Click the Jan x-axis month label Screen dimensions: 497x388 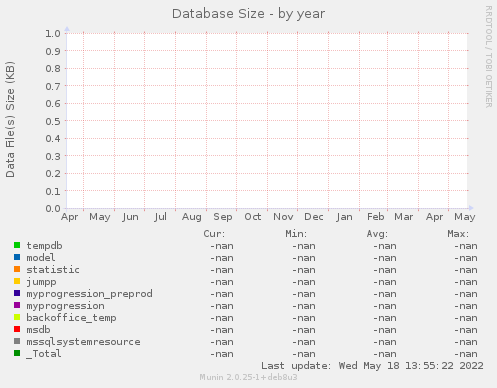click(344, 217)
